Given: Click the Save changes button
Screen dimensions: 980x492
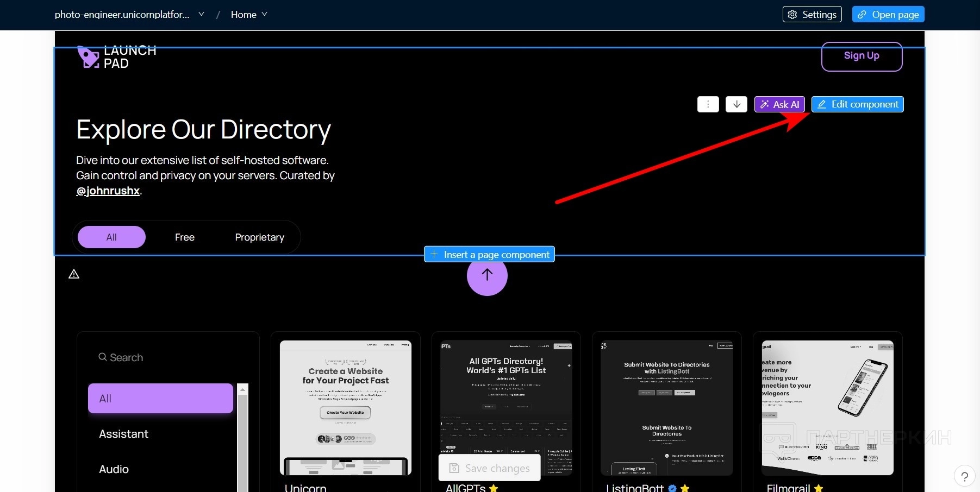Looking at the screenshot, I should pos(489,468).
